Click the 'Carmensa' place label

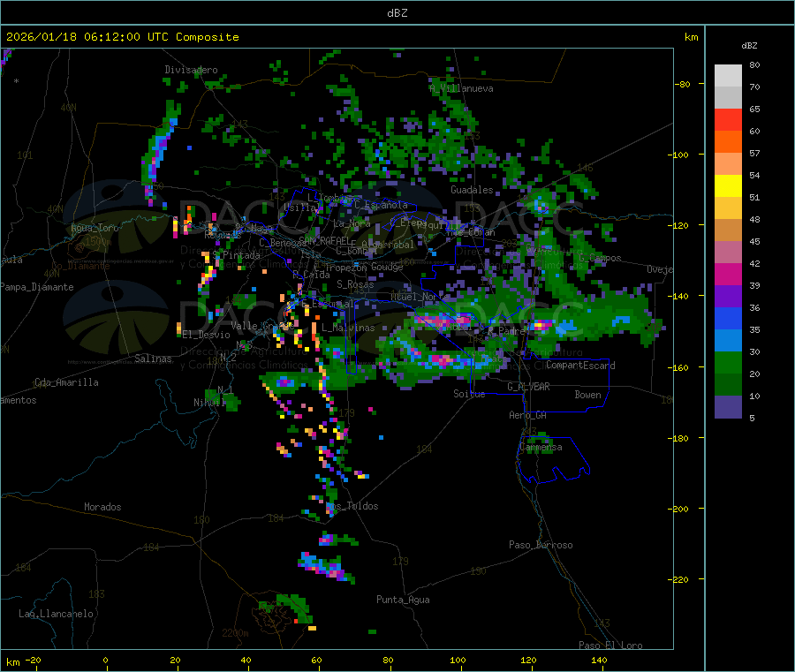[x=541, y=448]
